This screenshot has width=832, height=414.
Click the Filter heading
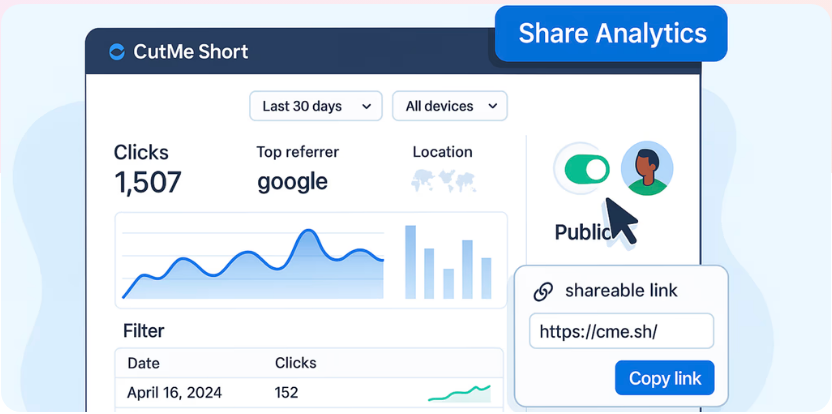coord(143,330)
